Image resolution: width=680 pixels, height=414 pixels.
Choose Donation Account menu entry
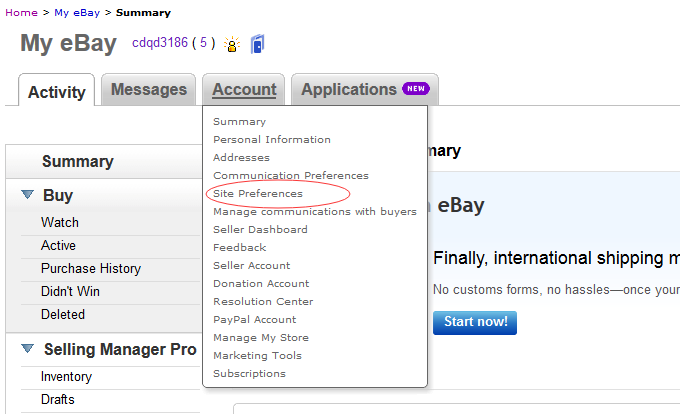(x=261, y=284)
